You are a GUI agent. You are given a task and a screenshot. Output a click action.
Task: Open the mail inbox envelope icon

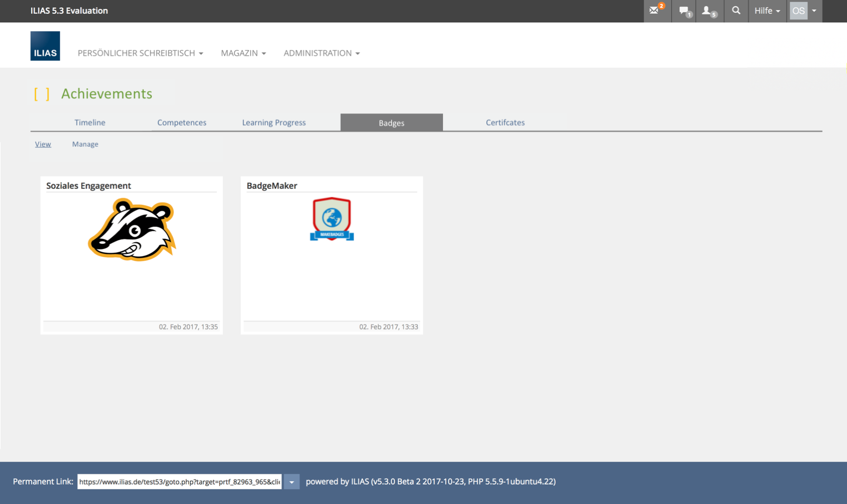tap(655, 11)
